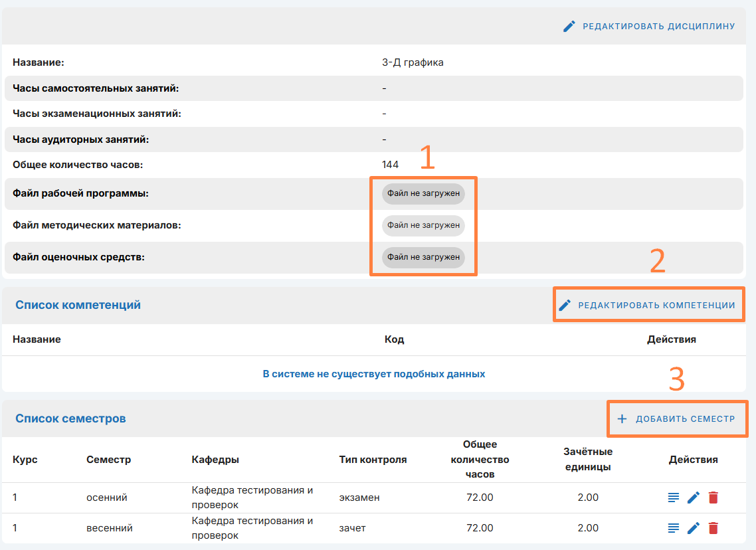Click plus icon beside Добавить семестр
Image resolution: width=756 pixels, height=550 pixels.
pyautogui.click(x=622, y=419)
